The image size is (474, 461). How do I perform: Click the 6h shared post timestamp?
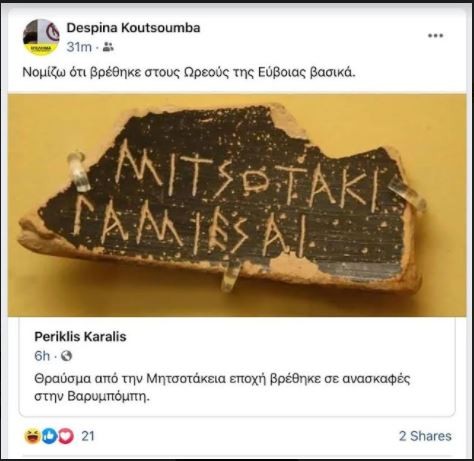point(42,356)
